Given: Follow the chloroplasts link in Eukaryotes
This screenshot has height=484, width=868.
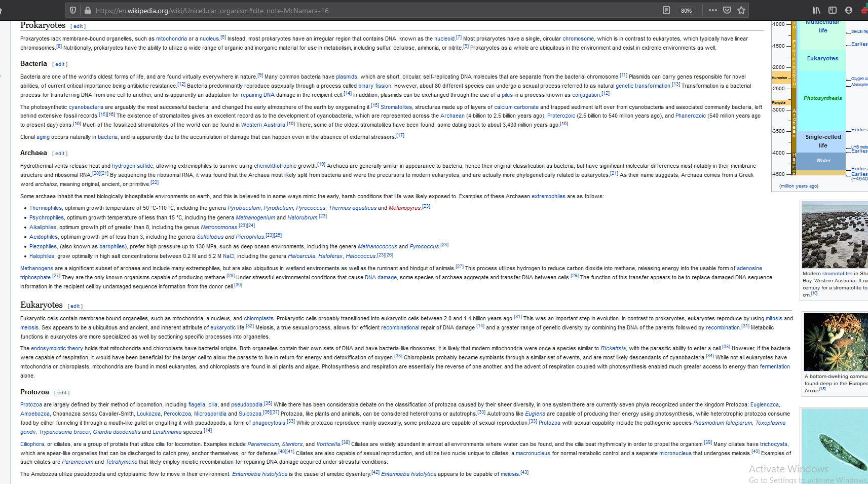Looking at the screenshot, I should (x=258, y=319).
